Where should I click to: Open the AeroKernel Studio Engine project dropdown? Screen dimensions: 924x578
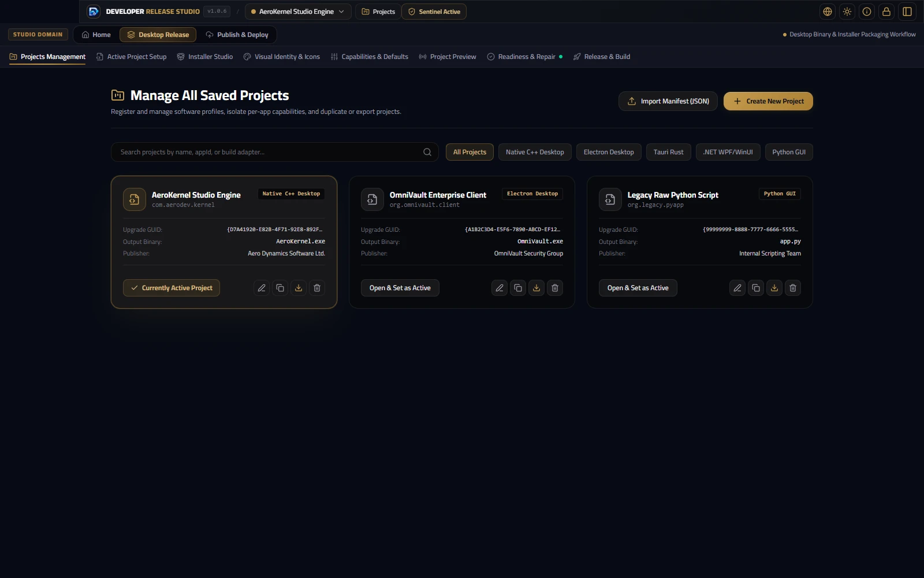pos(298,12)
